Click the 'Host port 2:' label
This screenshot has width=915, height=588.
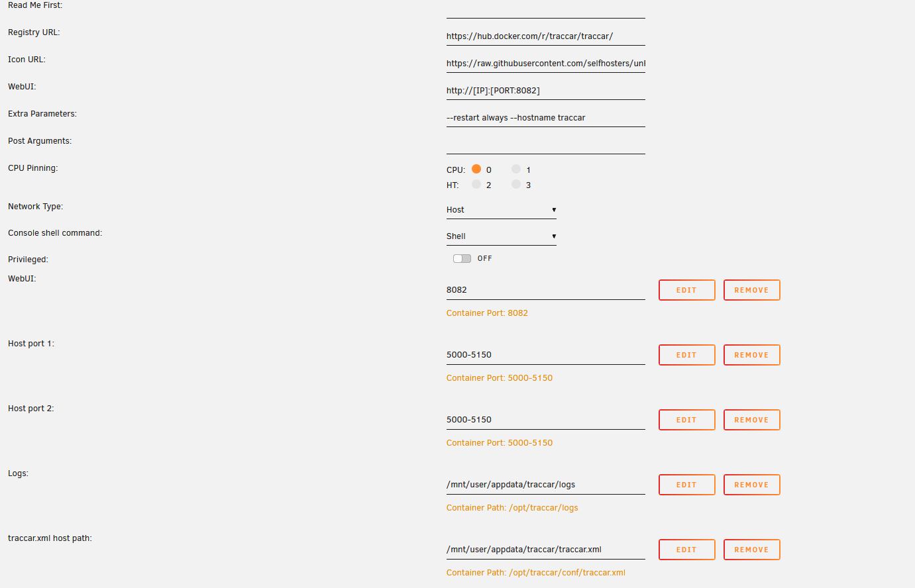coord(31,409)
